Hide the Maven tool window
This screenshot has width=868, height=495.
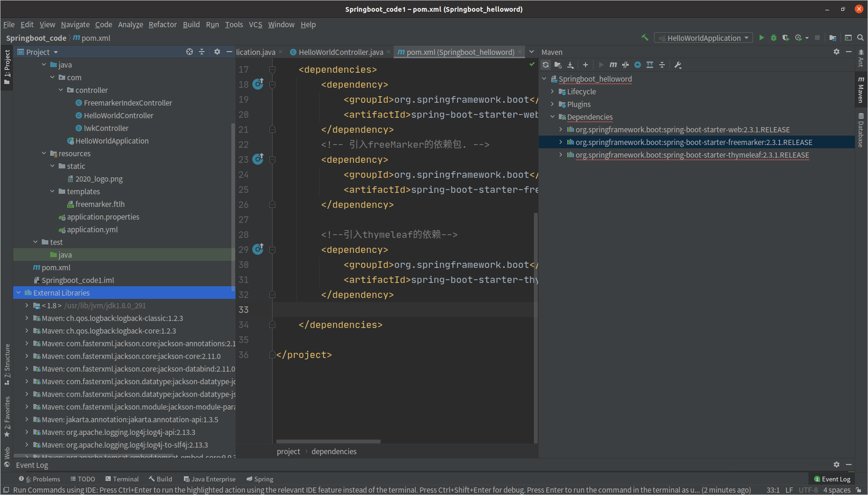pyautogui.click(x=849, y=52)
